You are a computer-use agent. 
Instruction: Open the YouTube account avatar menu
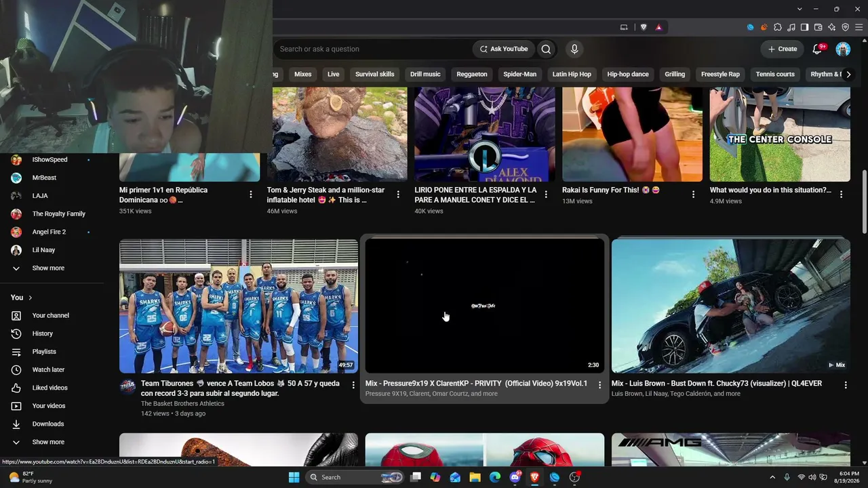(x=843, y=49)
